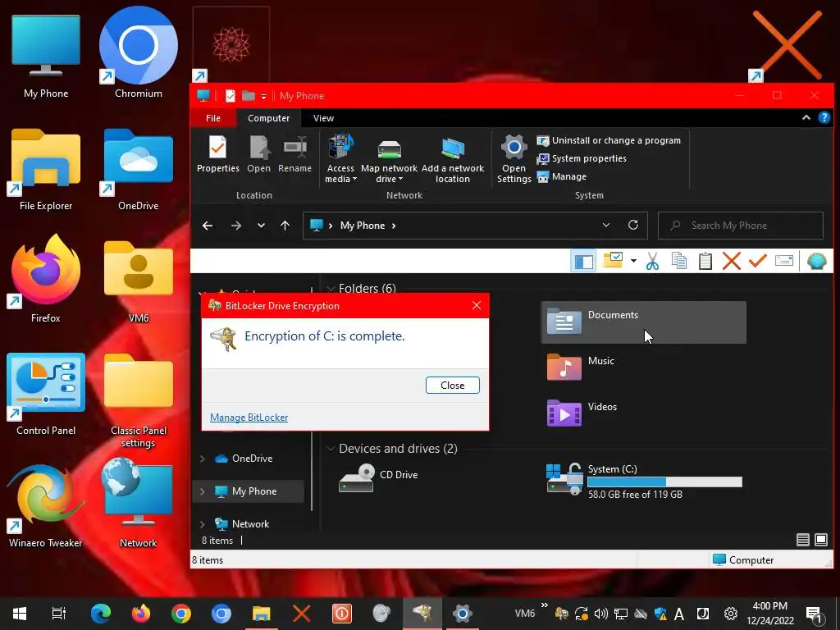Open the Control Panel desktop shortcut
840x630 pixels.
point(46,393)
